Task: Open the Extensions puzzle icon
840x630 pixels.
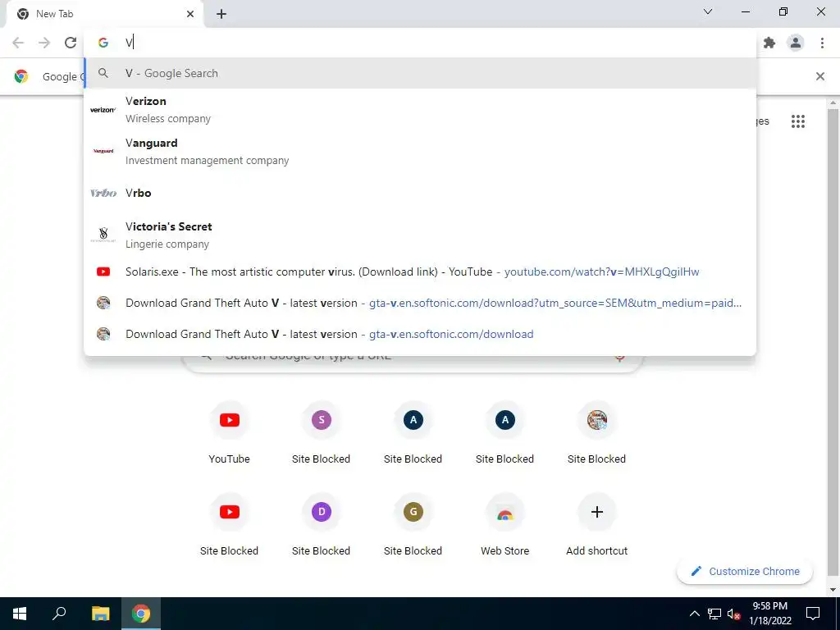Action: click(x=769, y=43)
